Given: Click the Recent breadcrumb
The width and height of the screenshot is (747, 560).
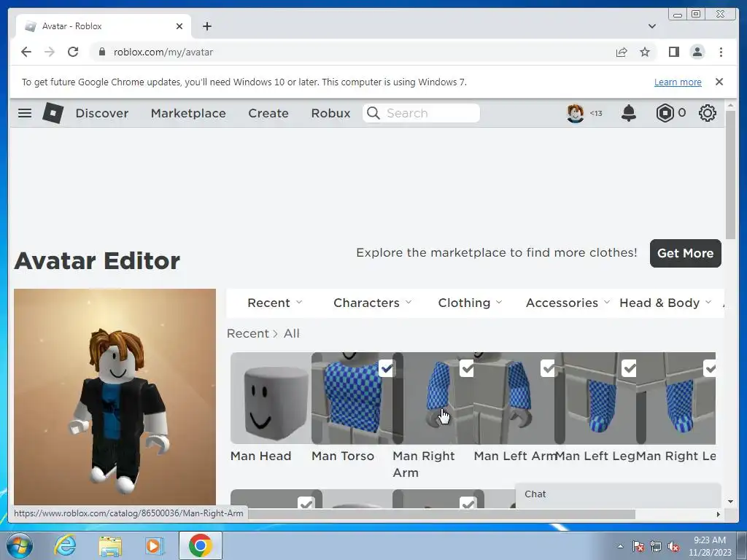Looking at the screenshot, I should coord(248,333).
